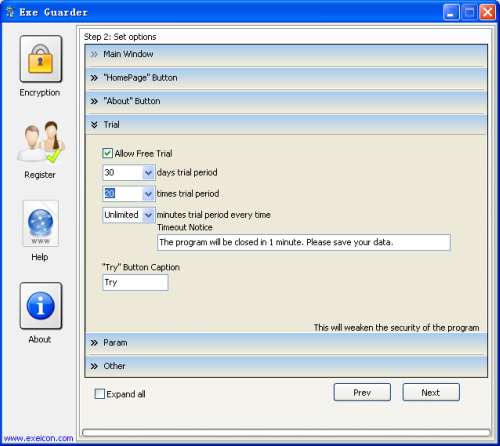This screenshot has height=446, width=500.
Task: Open the Encryption padlock icon
Action: click(x=41, y=59)
